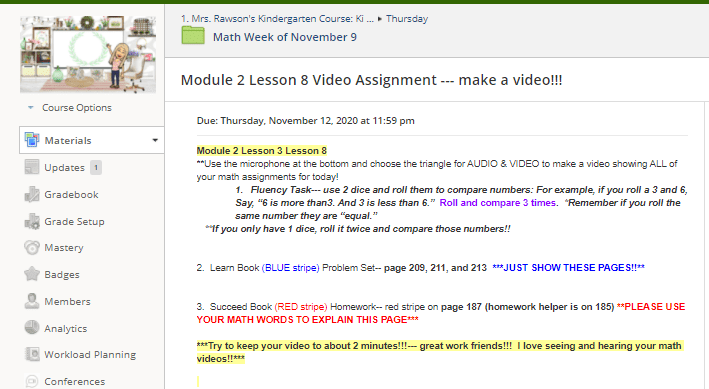Viewport: 709px width, 389px height.
Task: Expand the Materials dropdown arrow
Action: pyautogui.click(x=155, y=140)
